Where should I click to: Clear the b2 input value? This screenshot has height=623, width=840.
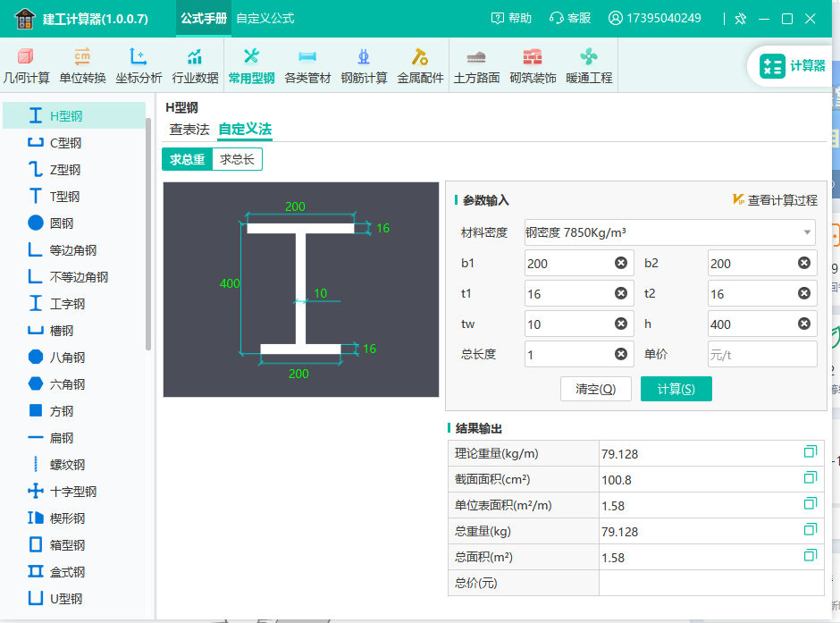[804, 263]
